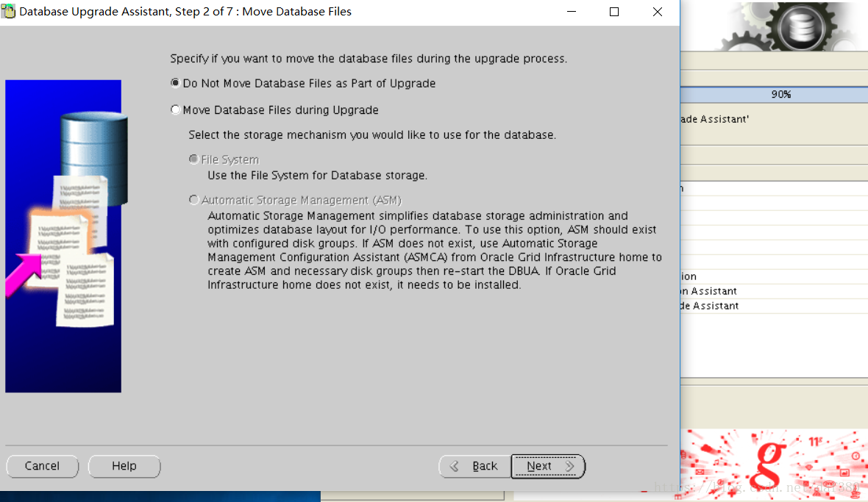
Task: Click 'n Assistant' row in background window
Action: click(774, 291)
